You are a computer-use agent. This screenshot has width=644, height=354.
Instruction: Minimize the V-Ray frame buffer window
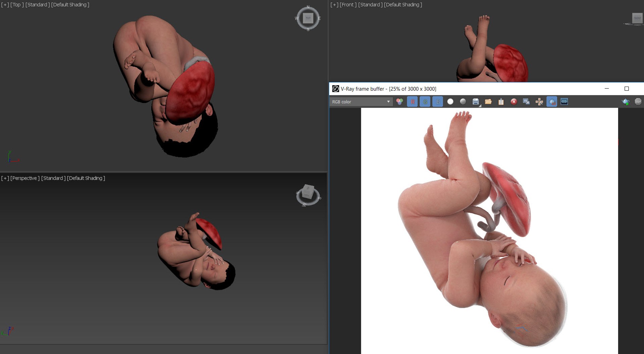607,89
